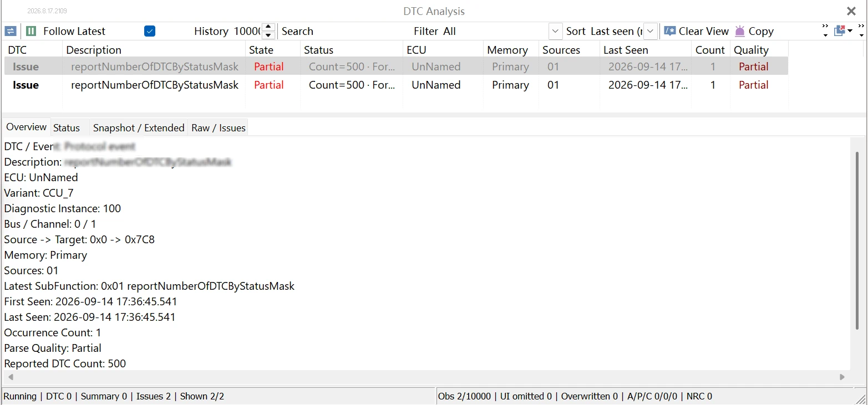Viewport: 868px width, 405px height.
Task: Open the Raw / Issues tab
Action: (x=219, y=128)
